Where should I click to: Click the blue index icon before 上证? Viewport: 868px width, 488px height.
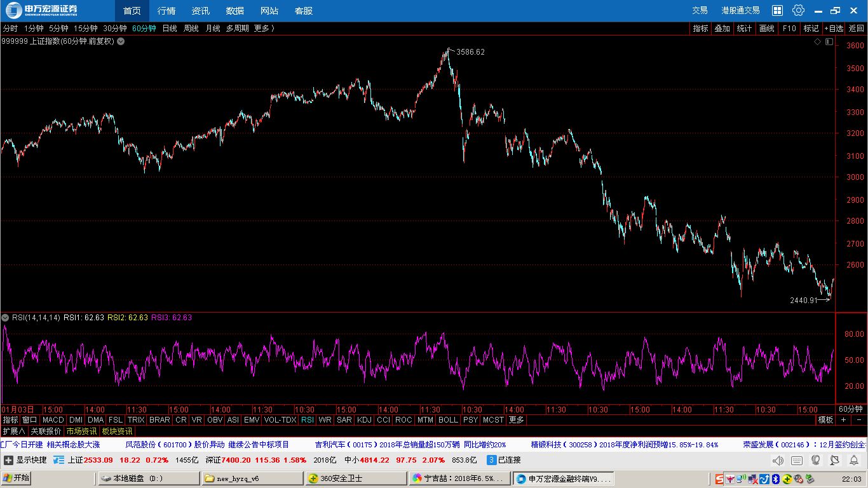[x=58, y=460]
